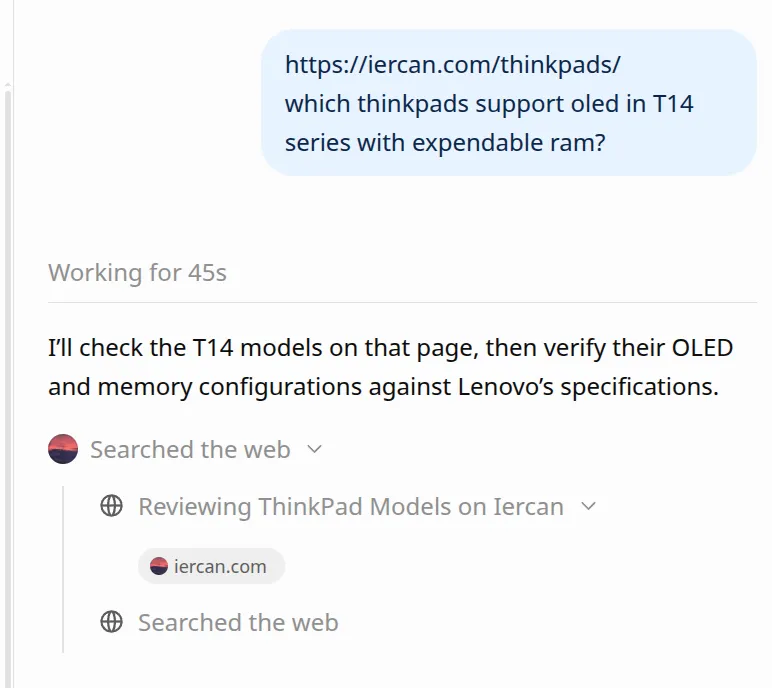Click the text 'series with expendable ram?'

(x=445, y=143)
